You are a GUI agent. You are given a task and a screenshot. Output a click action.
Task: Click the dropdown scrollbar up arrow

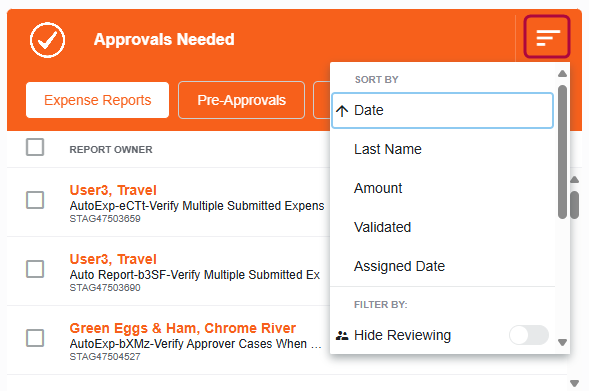tap(562, 74)
